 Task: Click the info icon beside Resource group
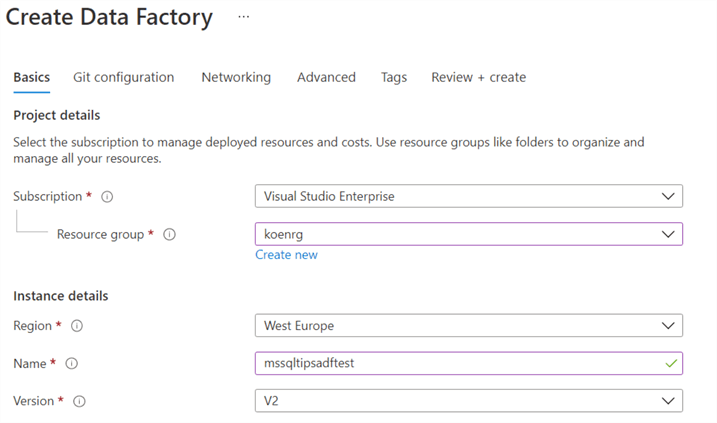pos(169,235)
